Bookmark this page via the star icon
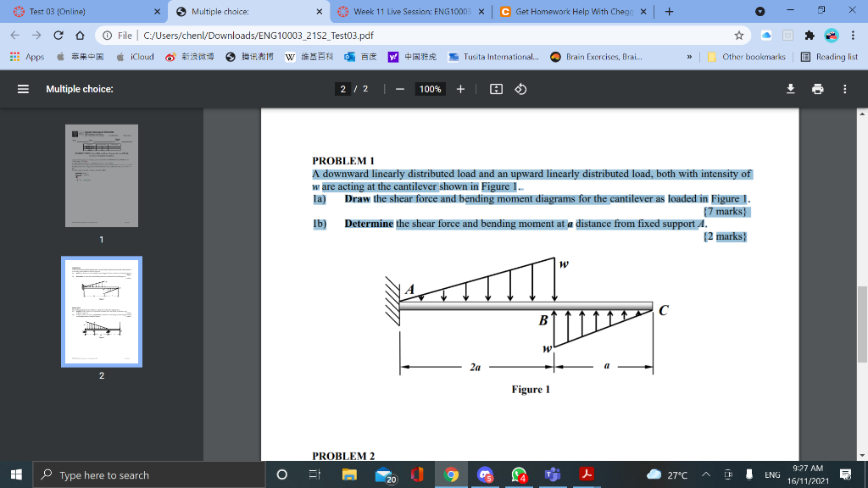Screen dimensions: 868x488 739,36
